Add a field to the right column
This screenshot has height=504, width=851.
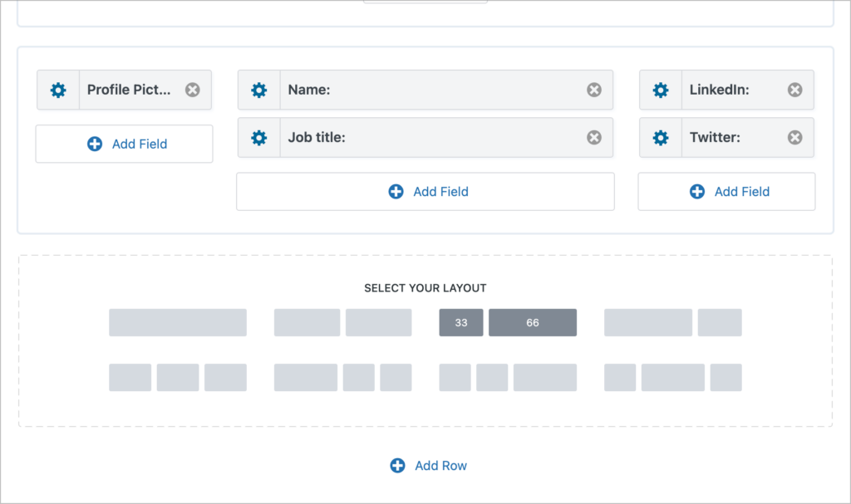pyautogui.click(x=726, y=191)
